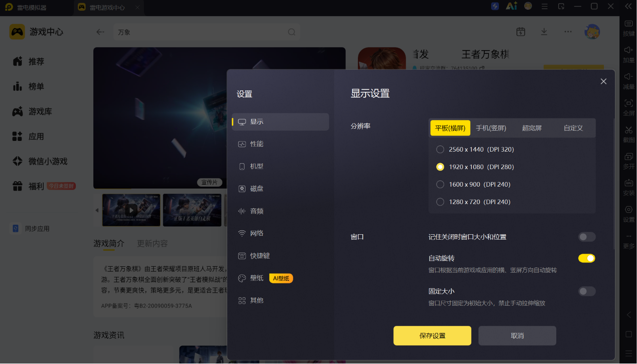Screen dimensions: 637x364
Task: Click the left arrow of the thumbnail carousel
Action: tap(97, 210)
